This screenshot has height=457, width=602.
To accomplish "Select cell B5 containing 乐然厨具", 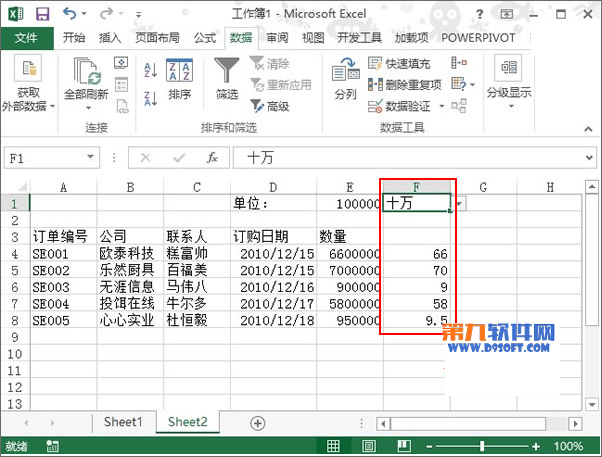I will 130,270.
